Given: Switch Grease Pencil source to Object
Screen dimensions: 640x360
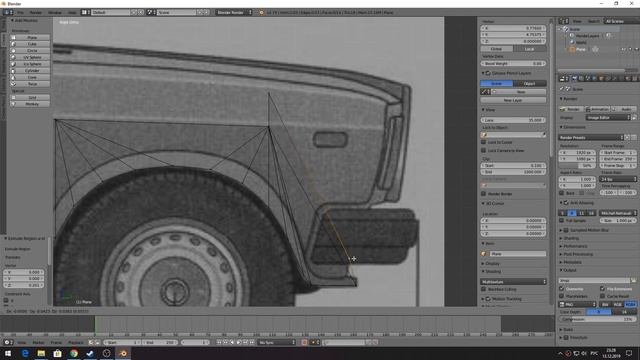Looking at the screenshot, I should tap(529, 84).
